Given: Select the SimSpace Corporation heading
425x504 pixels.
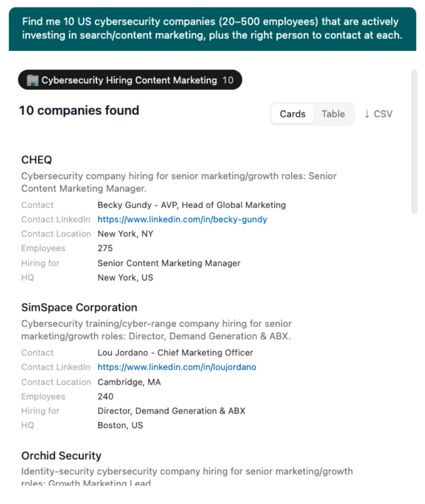Looking at the screenshot, I should point(79,307).
